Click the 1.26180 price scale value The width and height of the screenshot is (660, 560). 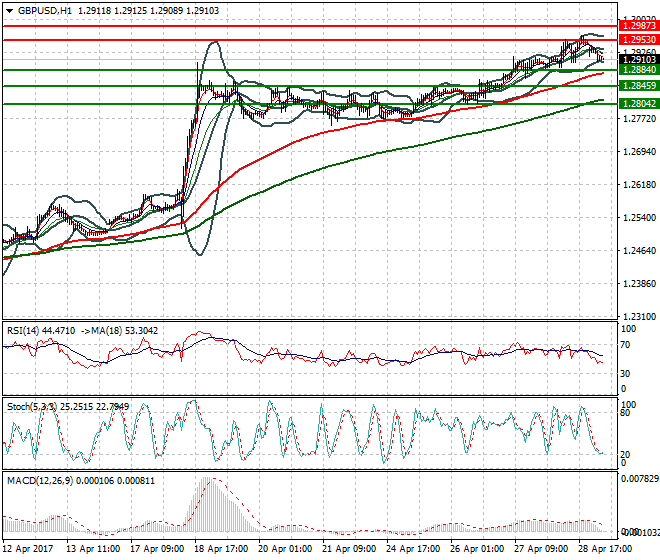pyautogui.click(x=639, y=184)
